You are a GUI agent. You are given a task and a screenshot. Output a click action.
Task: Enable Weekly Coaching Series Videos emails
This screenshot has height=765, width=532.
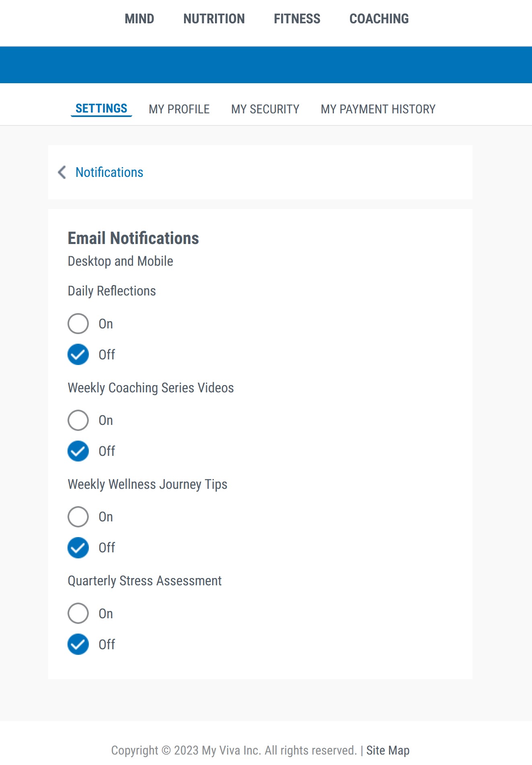[x=78, y=420]
